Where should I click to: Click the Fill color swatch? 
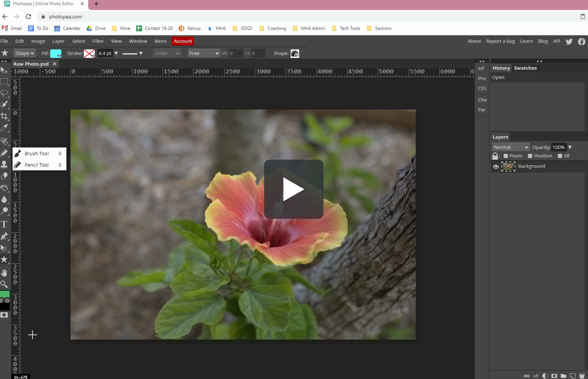coord(55,53)
